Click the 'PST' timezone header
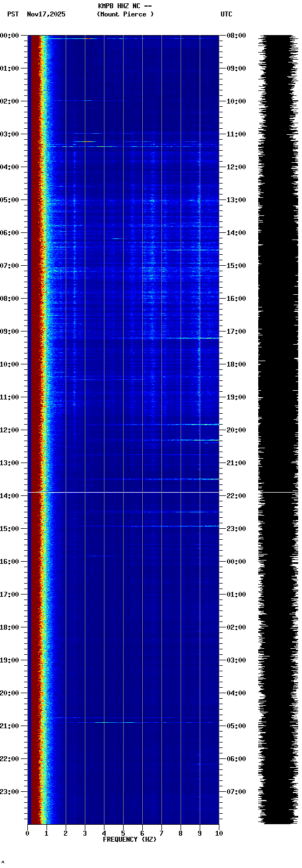Image resolution: width=302 pixels, height=868 pixels. click(13, 14)
